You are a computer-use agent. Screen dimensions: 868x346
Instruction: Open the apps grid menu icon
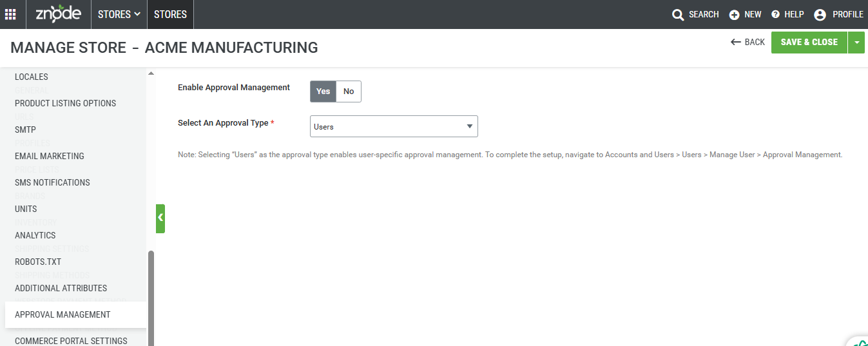[11, 14]
